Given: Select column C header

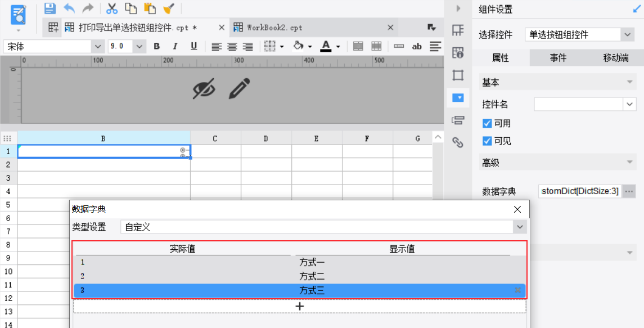Looking at the screenshot, I should pyautogui.click(x=215, y=138).
